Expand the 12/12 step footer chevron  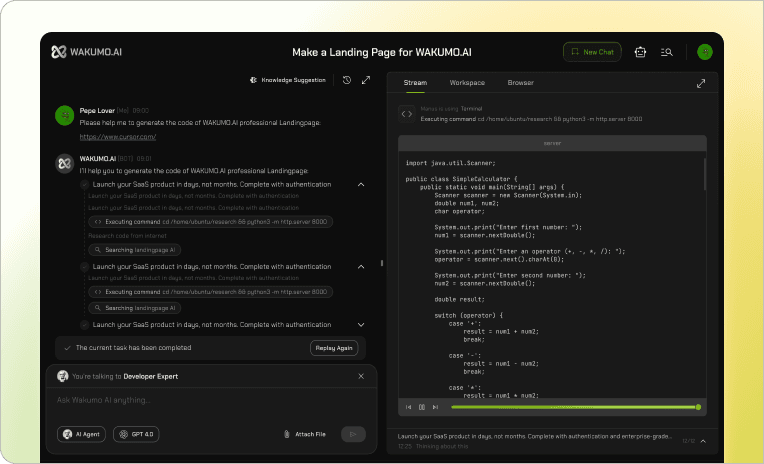[703, 441]
